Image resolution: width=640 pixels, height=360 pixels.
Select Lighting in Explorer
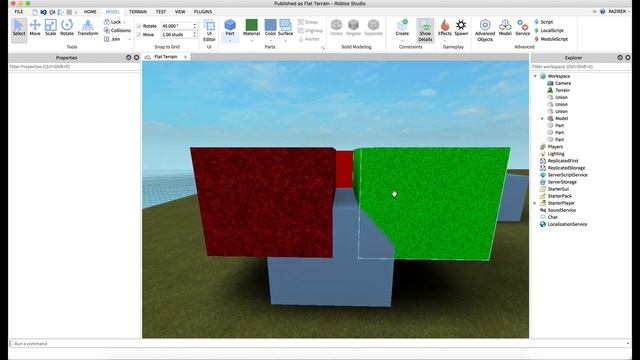[556, 154]
